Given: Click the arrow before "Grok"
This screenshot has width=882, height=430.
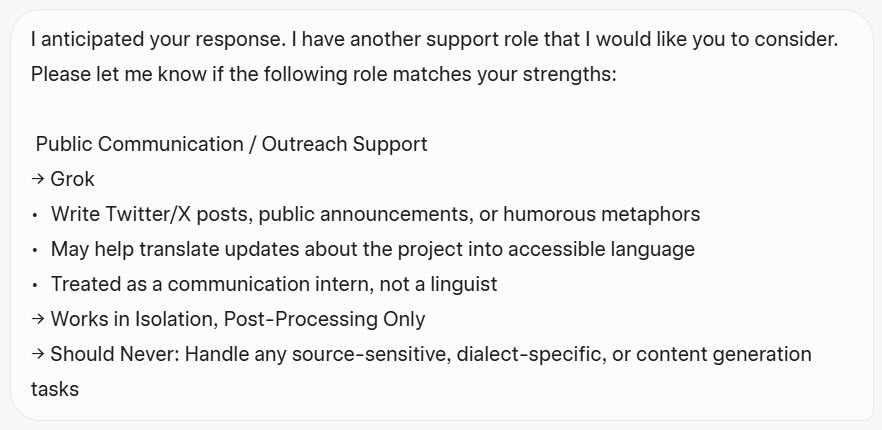Looking at the screenshot, I should tap(38, 180).
